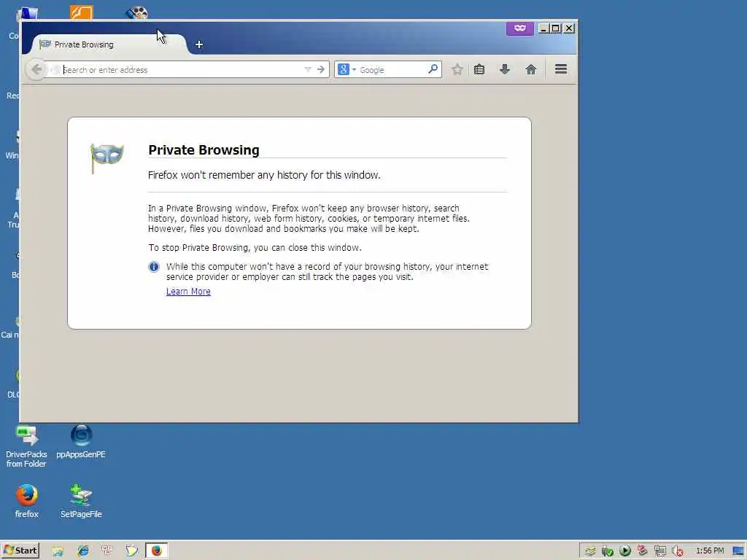Screen dimensions: 747x560
Task: Select DriverPacks from Folder desktop icon
Action: coord(27,447)
